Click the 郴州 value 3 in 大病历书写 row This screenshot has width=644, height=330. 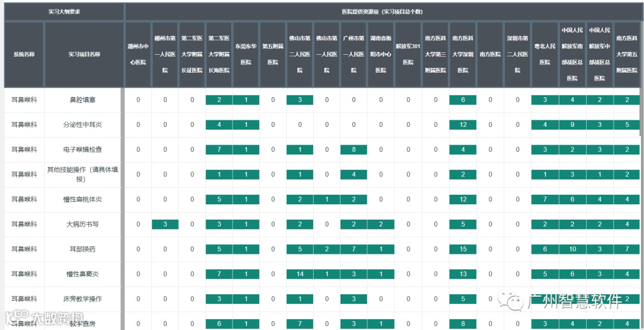(165, 225)
